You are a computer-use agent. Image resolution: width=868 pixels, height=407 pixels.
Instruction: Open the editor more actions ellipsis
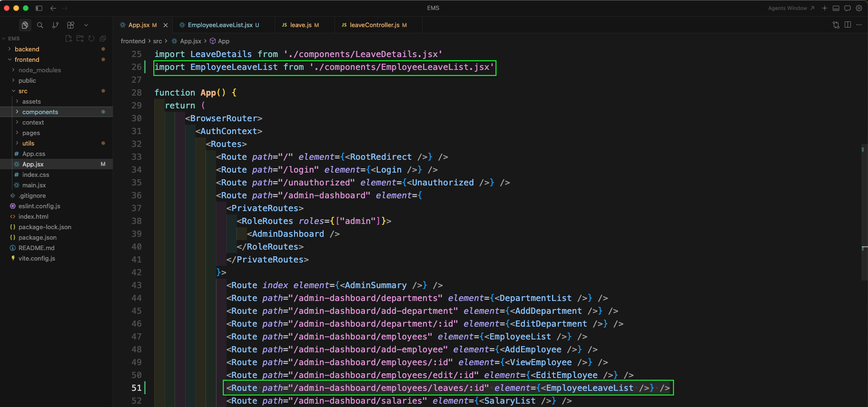click(859, 25)
